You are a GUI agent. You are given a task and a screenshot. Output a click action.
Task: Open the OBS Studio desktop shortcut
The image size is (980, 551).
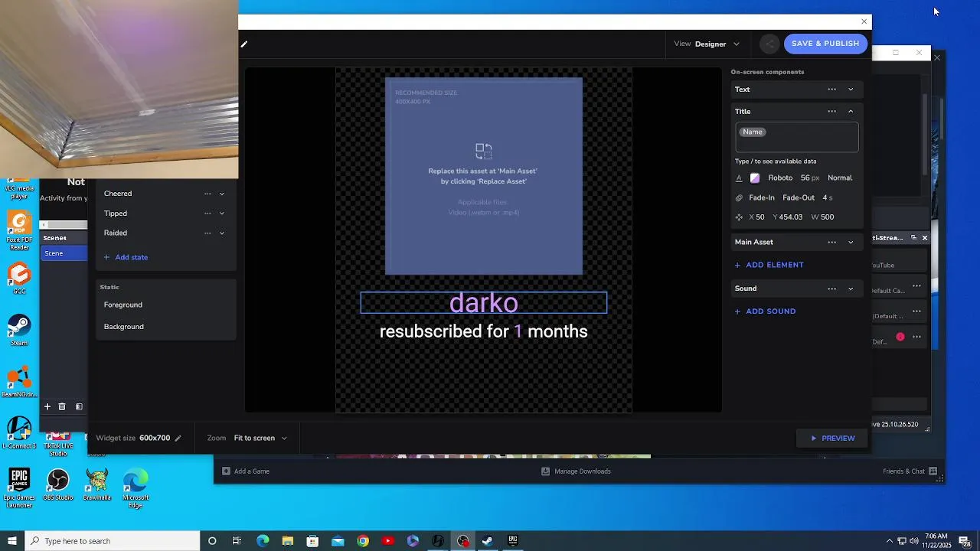(x=58, y=486)
